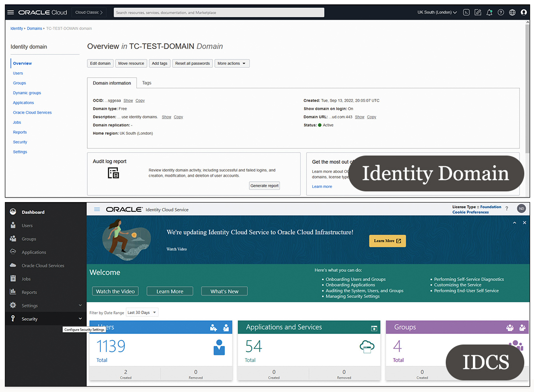Open the announcements bell icon
Viewport: 534px width, 392px height.
(x=489, y=12)
